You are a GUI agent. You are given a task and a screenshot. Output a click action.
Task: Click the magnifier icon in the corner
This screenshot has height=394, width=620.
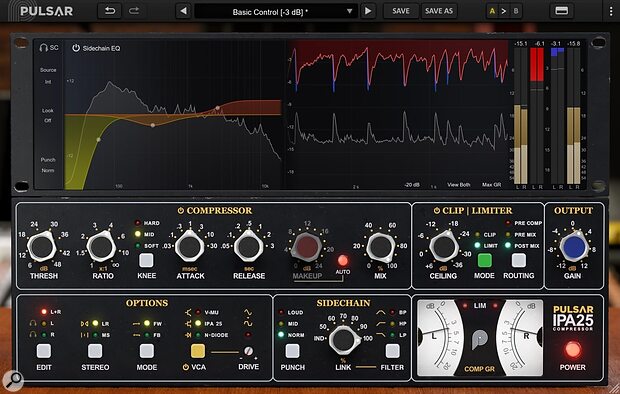click(x=13, y=380)
